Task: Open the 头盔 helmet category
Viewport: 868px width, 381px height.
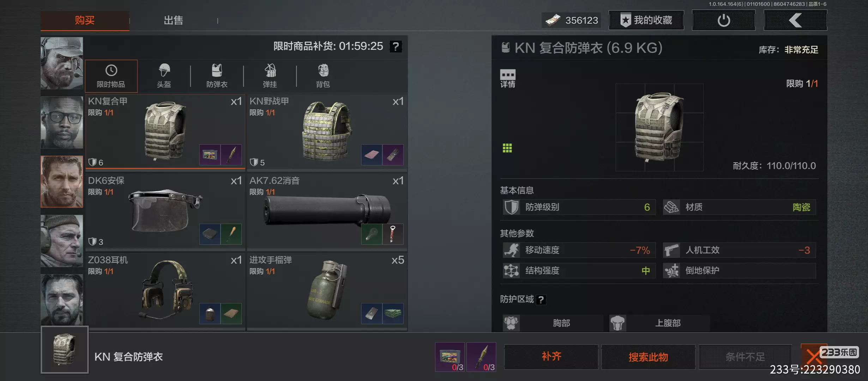Action: [164, 76]
